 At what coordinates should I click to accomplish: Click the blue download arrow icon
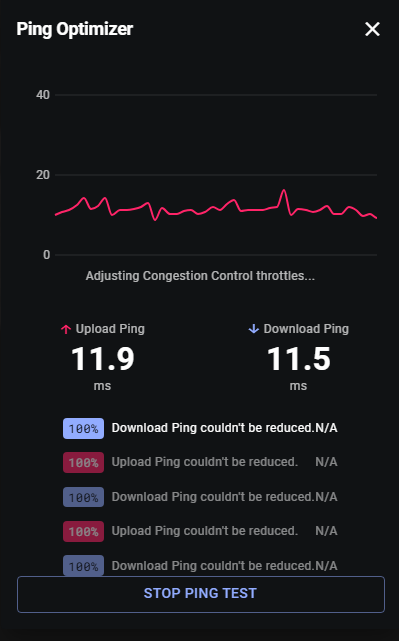[253, 329]
